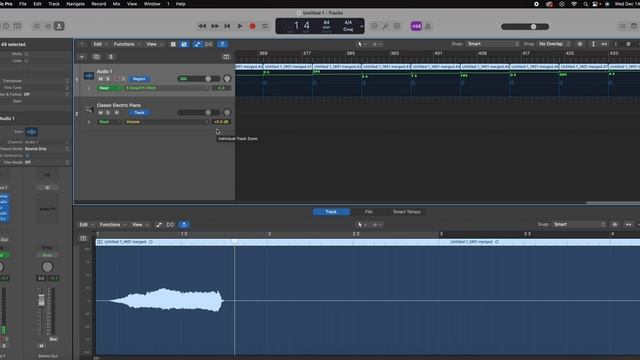Toggle the metronome click

428,26
